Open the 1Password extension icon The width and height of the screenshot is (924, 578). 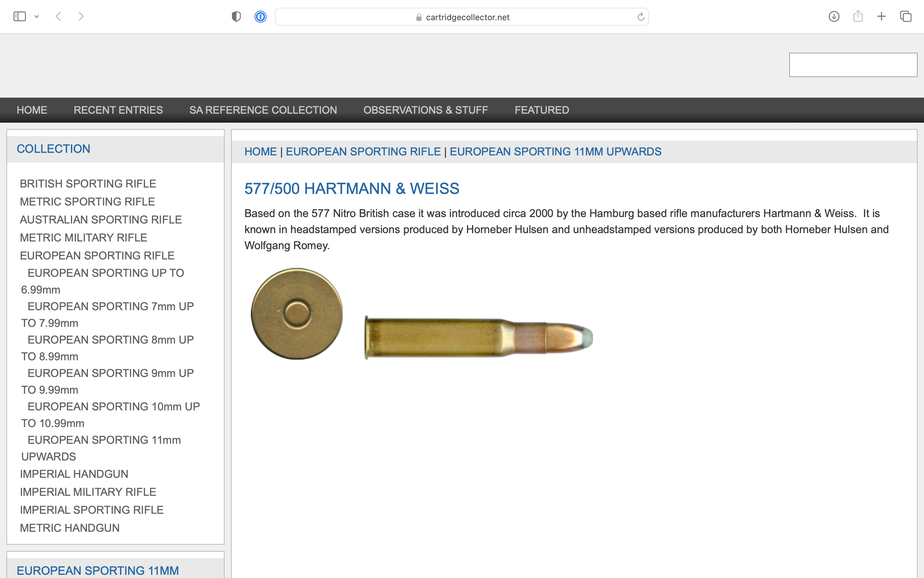[261, 16]
